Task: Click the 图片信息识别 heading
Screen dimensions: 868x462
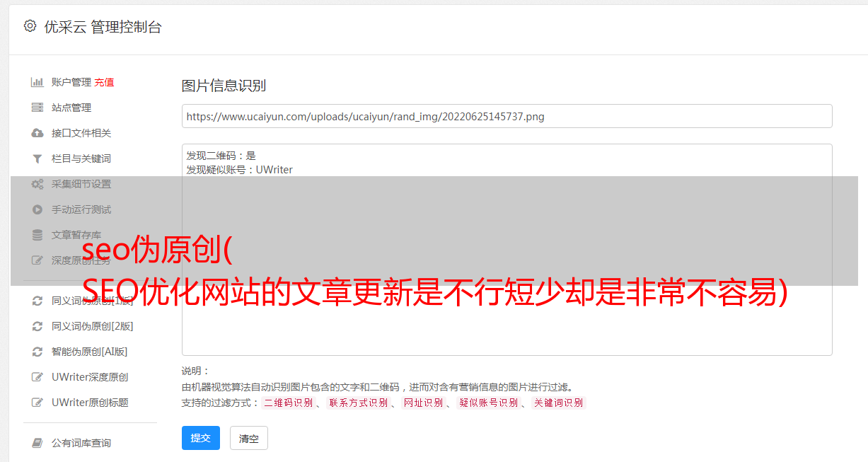Action: pyautogui.click(x=224, y=86)
